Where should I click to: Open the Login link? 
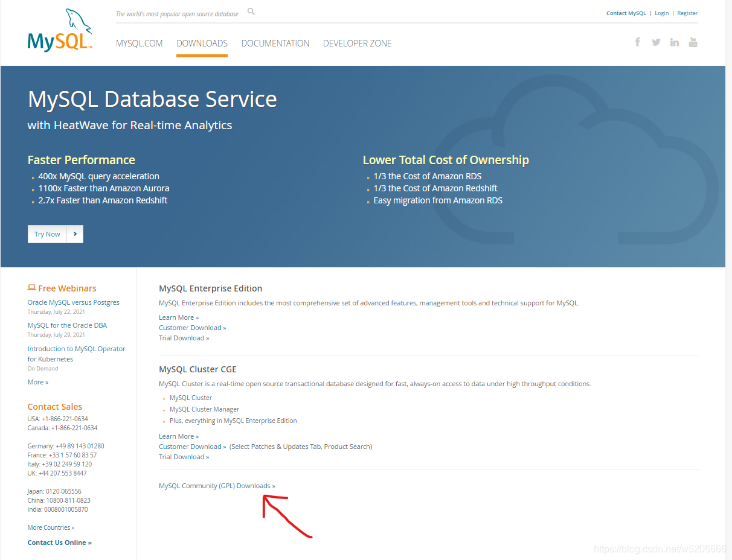point(662,13)
